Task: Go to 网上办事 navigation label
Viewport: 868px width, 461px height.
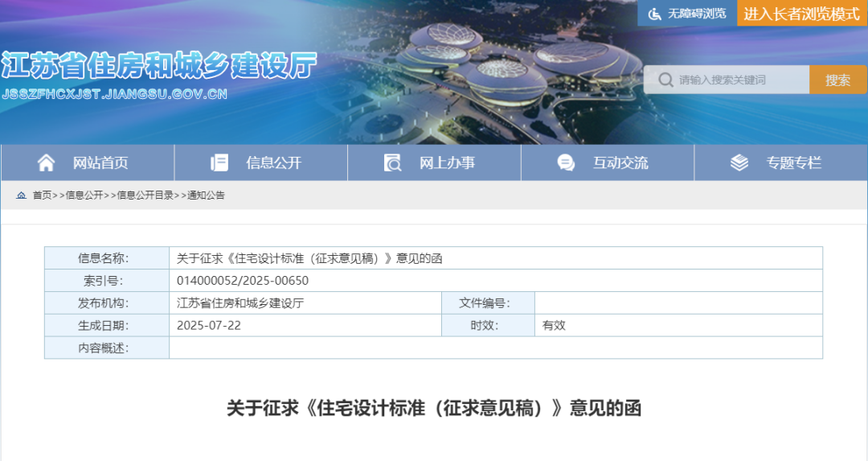Action: 447,163
